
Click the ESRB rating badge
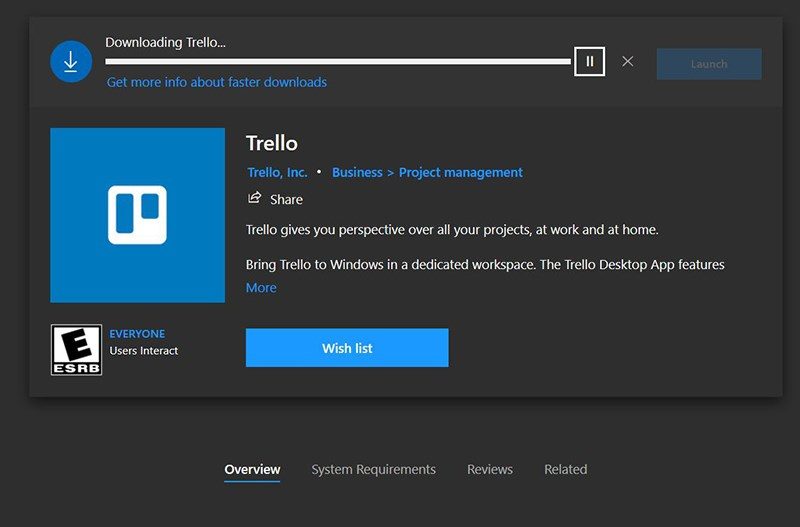(76, 350)
